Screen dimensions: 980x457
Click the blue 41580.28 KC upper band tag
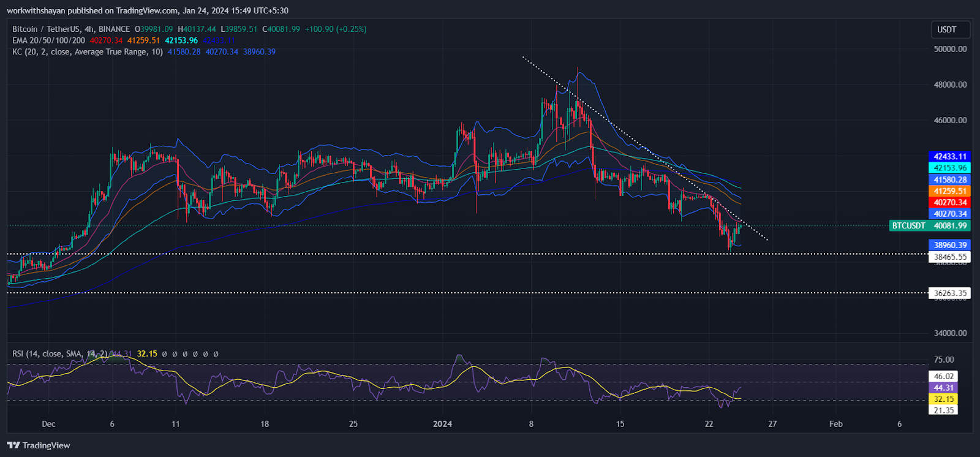point(949,179)
